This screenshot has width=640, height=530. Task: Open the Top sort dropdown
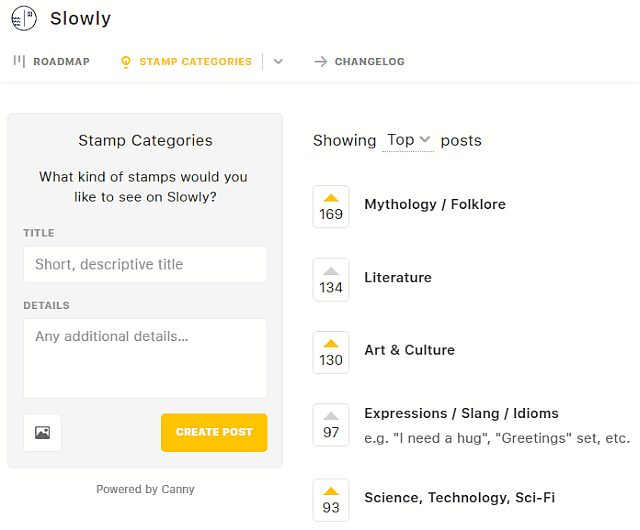click(x=408, y=140)
